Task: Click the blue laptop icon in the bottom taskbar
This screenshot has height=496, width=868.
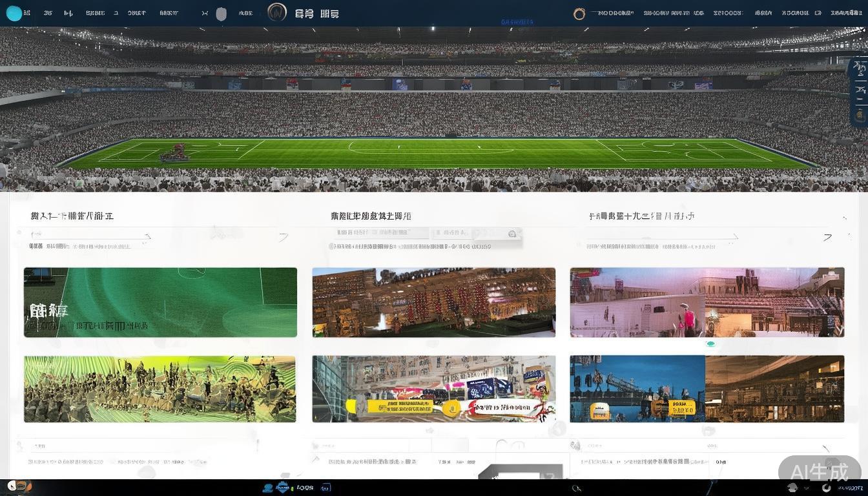Action: [x=267, y=488]
